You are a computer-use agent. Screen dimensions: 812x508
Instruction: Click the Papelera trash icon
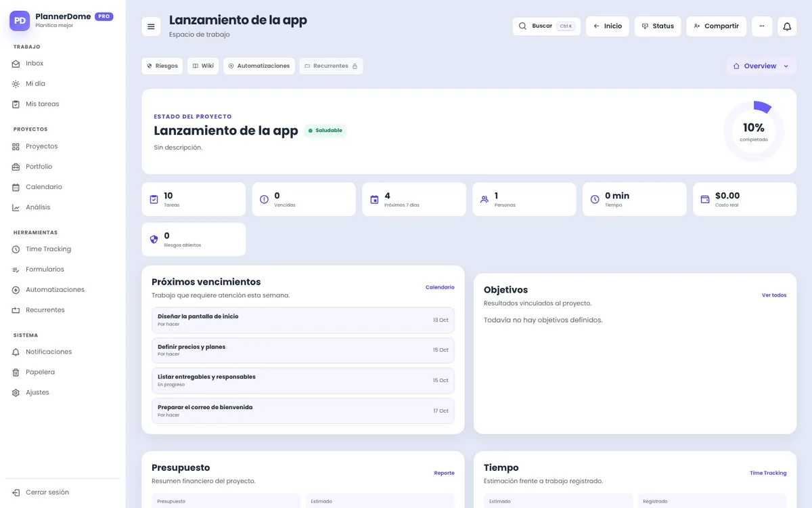point(16,373)
